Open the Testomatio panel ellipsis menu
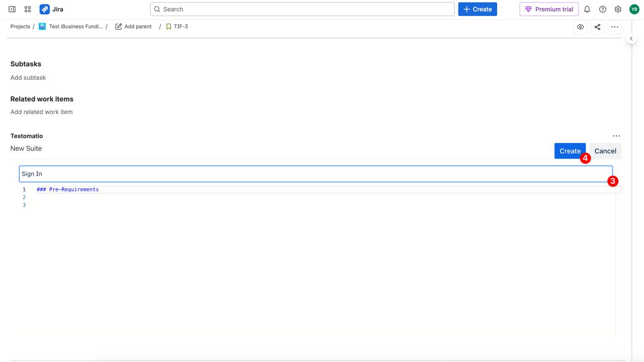Screen dimensions: 644x362 pyautogui.click(x=616, y=136)
